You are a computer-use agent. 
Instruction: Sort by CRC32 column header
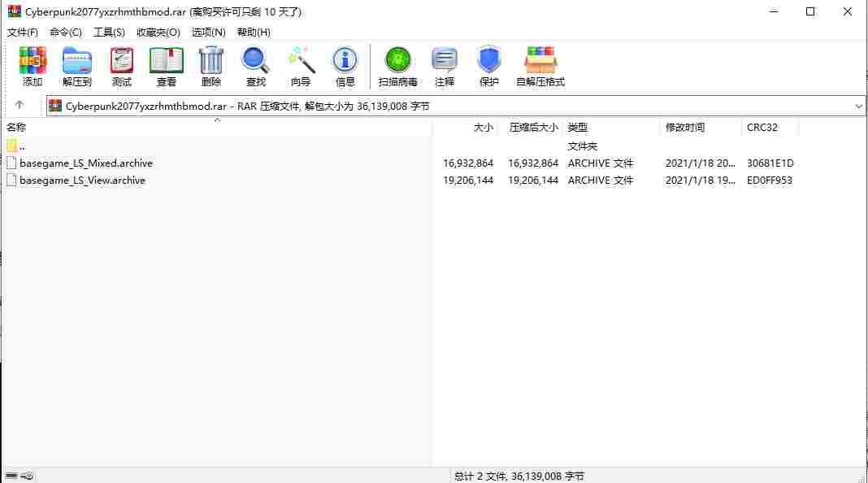[x=762, y=127]
